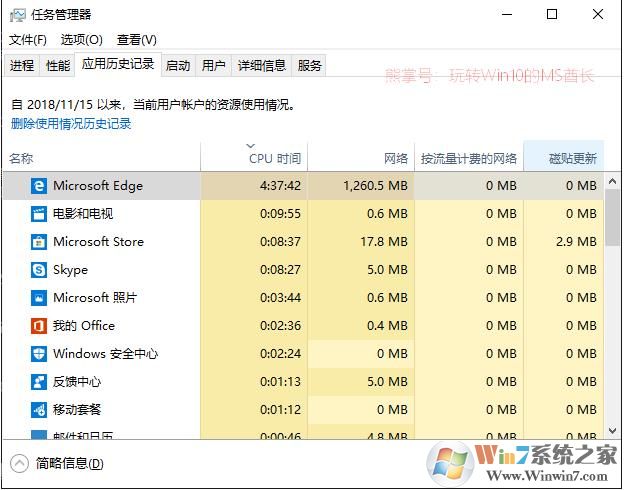This screenshot has width=624, height=490.
Task: Click network value 0.4 MB
Action: point(387,326)
